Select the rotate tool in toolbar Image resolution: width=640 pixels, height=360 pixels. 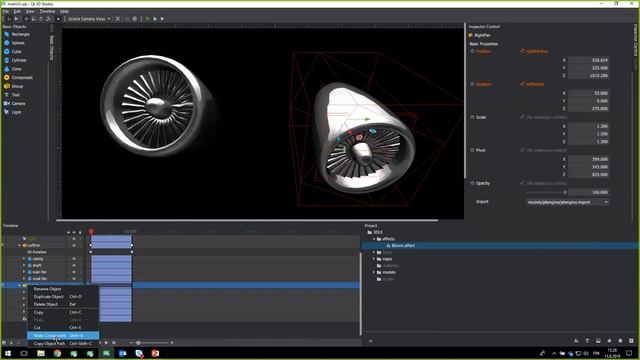[x=41, y=19]
